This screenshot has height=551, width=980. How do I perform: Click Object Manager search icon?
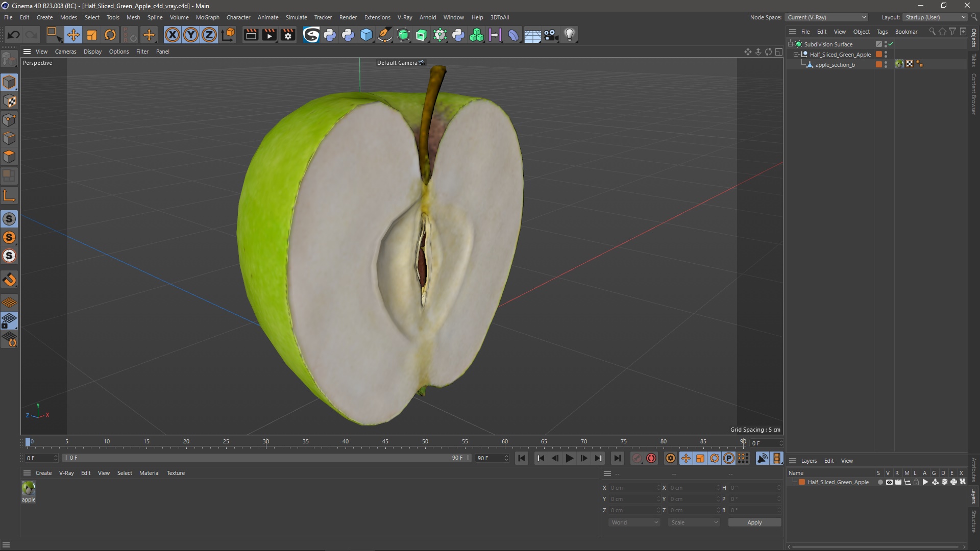932,32
